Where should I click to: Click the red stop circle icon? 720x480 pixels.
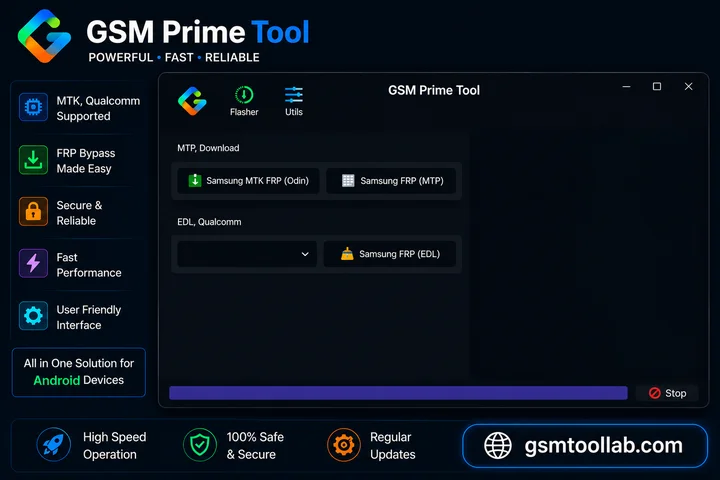click(x=654, y=393)
